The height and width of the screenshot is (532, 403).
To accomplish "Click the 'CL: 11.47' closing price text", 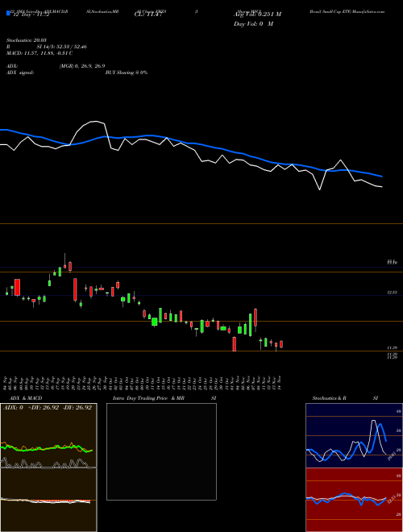I will pos(148,15).
